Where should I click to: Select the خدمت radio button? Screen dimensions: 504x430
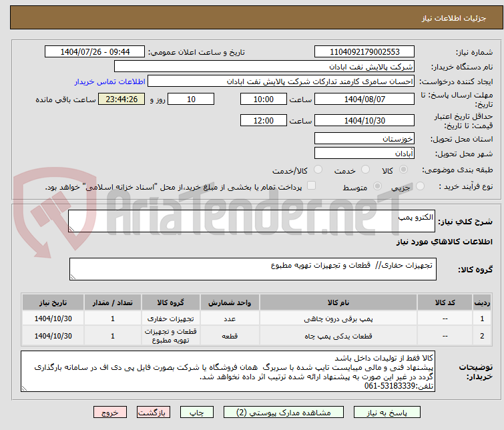point(365,170)
